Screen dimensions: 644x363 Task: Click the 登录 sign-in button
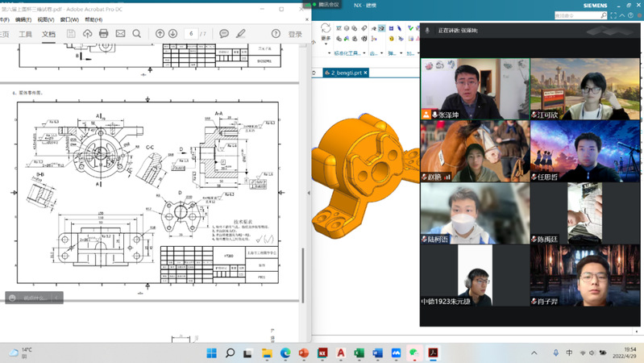295,34
